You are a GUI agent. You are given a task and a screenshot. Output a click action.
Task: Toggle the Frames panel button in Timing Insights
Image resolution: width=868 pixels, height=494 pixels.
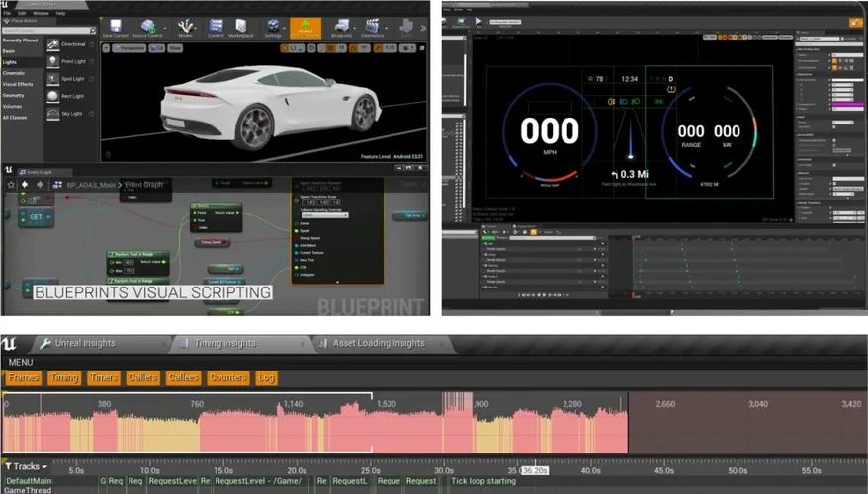point(24,378)
